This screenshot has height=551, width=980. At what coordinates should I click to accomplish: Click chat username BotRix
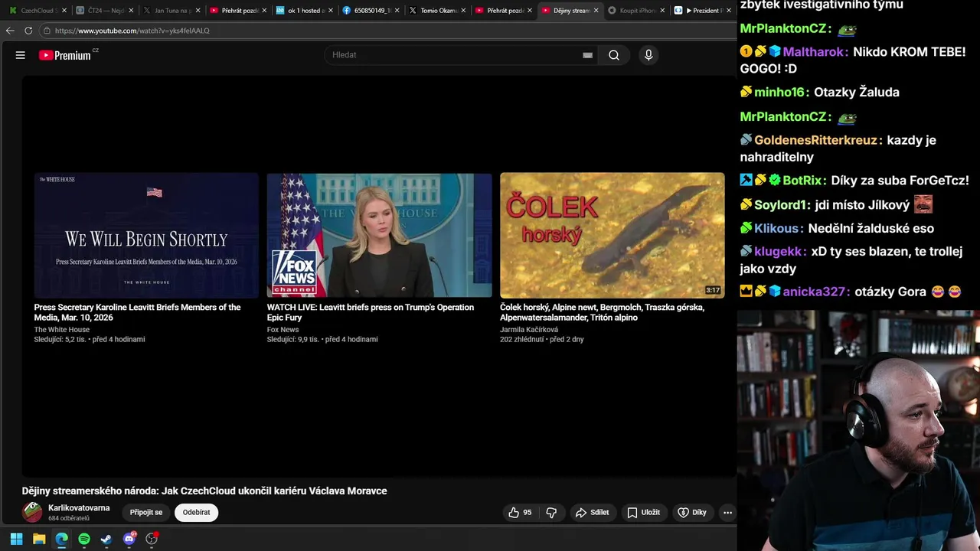tap(802, 181)
